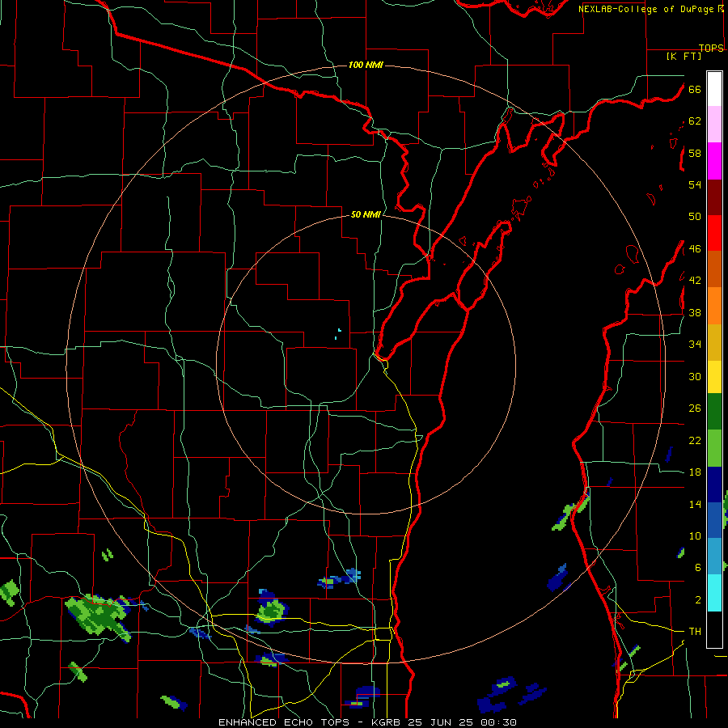The width and height of the screenshot is (728, 728).
Task: Select the legend value 22
Action: [695, 440]
